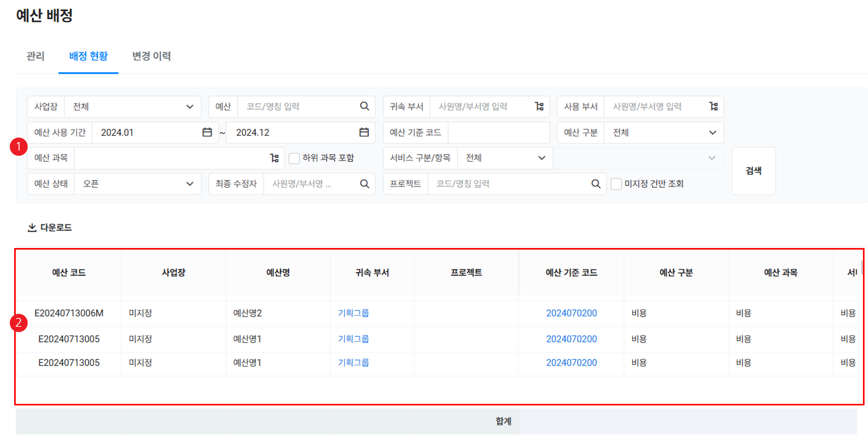Open the start date calendar for 2024.01

(x=207, y=132)
